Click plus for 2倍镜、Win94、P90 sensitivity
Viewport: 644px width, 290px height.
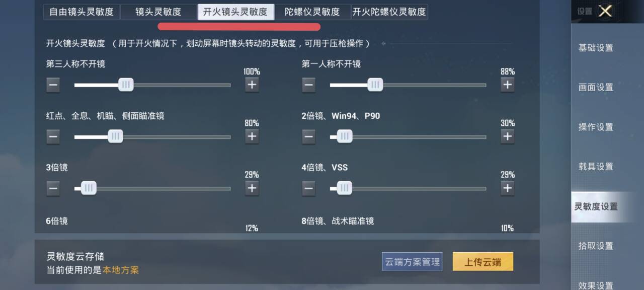tap(508, 136)
